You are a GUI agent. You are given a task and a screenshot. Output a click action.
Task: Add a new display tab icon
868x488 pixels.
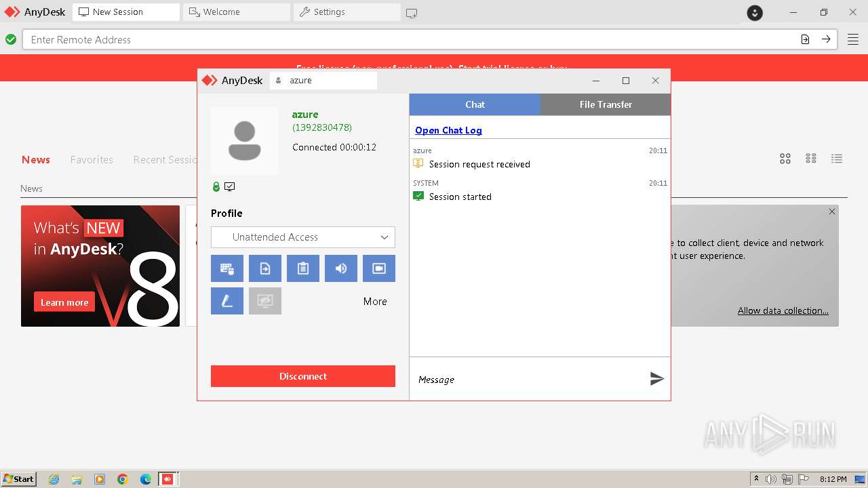pyautogui.click(x=412, y=13)
